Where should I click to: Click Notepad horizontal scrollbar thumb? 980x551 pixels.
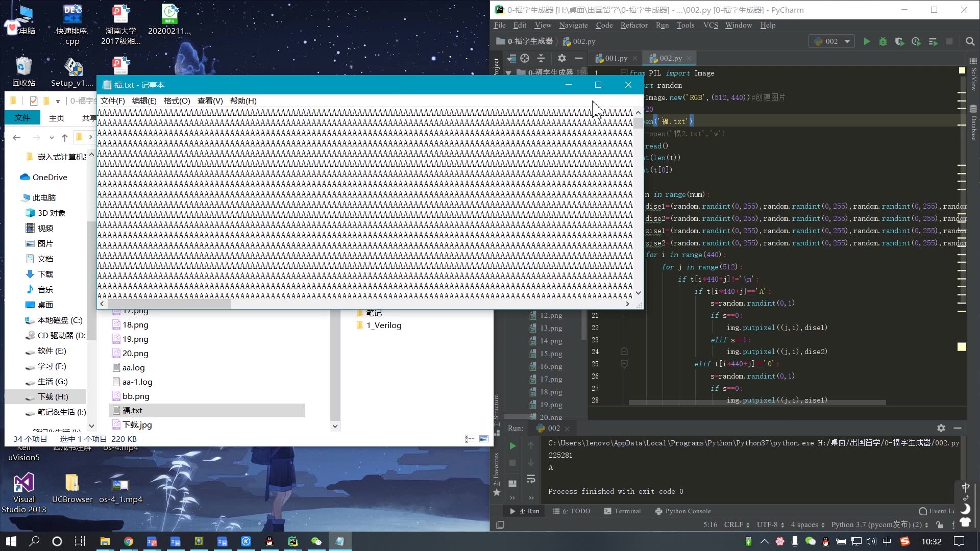click(168, 304)
